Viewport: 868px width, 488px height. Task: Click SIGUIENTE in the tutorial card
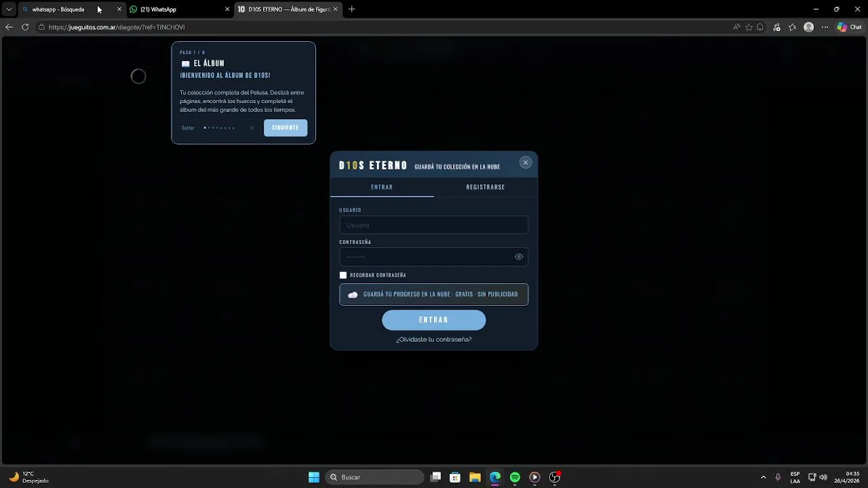[x=285, y=128]
